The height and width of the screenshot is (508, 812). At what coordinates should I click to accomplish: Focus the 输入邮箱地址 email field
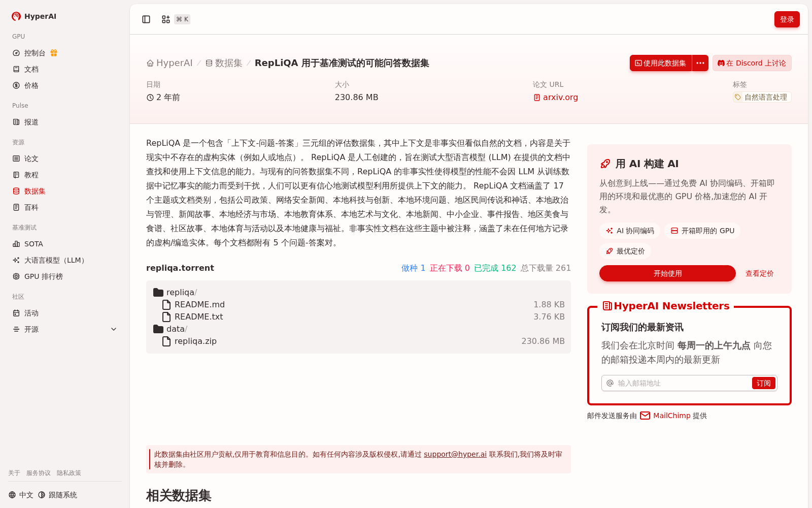(x=683, y=383)
